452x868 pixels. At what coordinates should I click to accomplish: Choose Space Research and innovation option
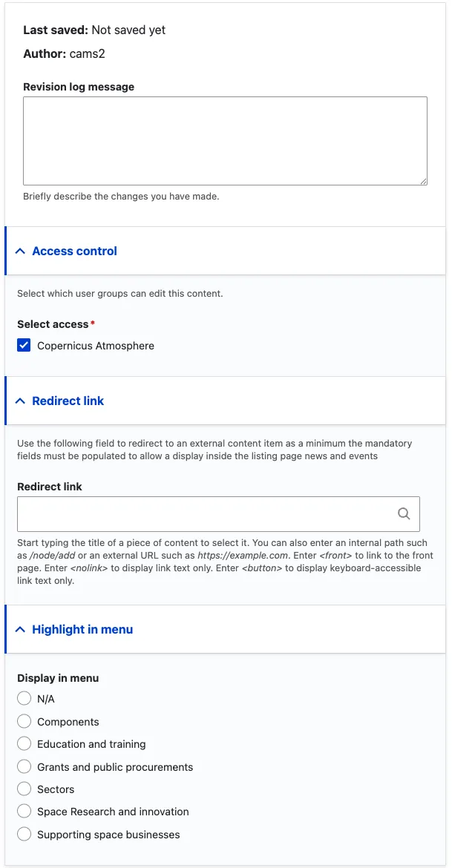[24, 812]
